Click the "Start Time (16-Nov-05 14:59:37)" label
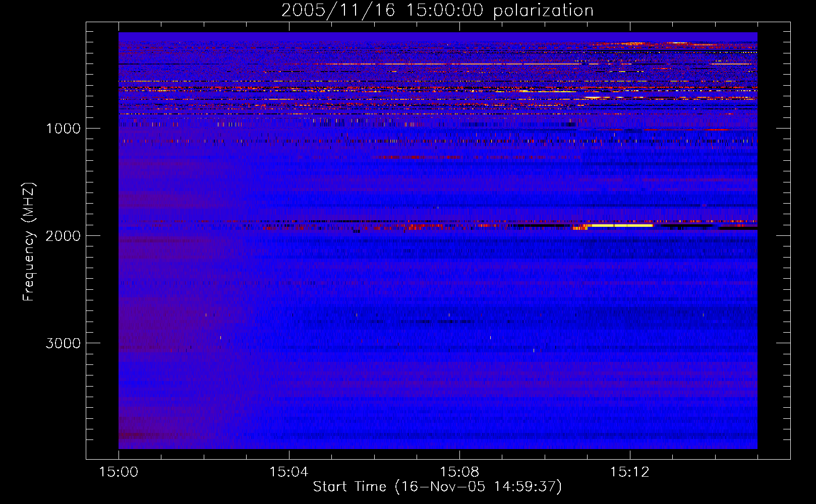This screenshot has height=504, width=816. click(437, 487)
